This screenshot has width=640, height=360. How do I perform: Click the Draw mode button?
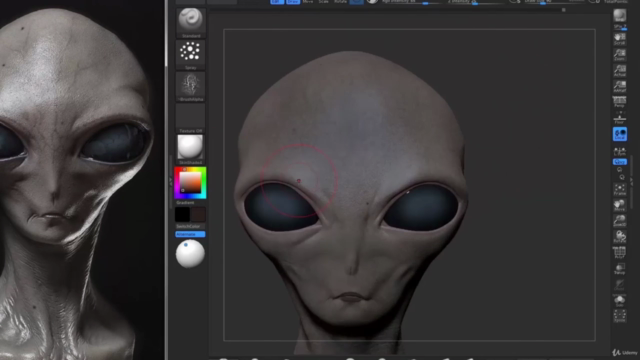[293, 2]
